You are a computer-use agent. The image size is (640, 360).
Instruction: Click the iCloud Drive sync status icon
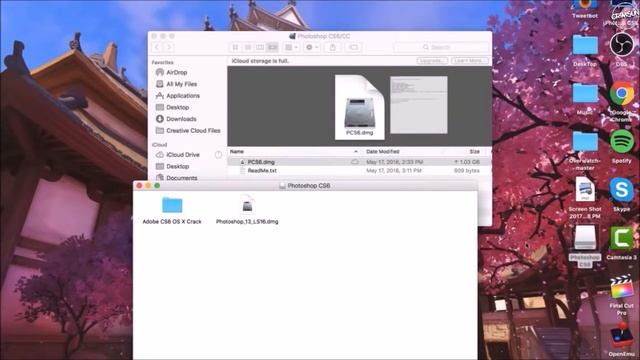pos(218,155)
